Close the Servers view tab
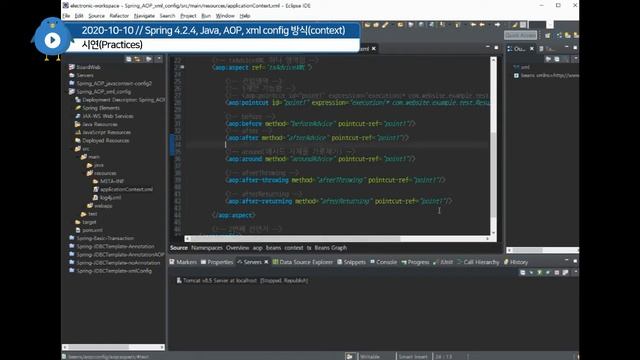 266,262
